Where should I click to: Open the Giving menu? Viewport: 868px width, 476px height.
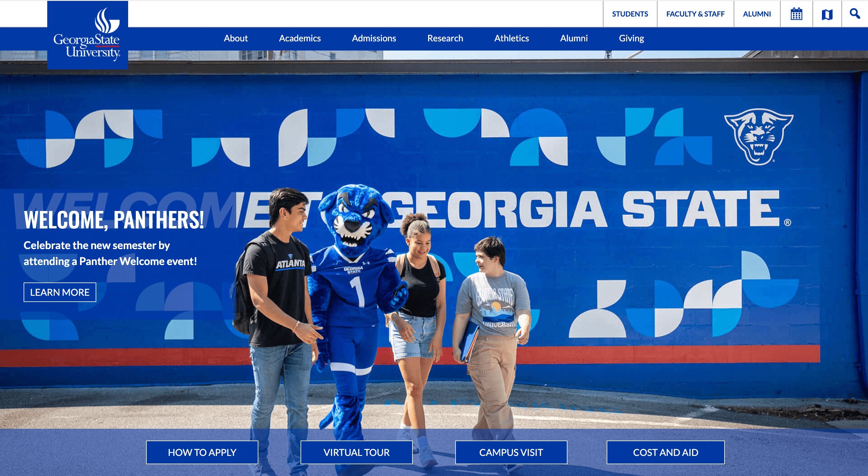[631, 38]
